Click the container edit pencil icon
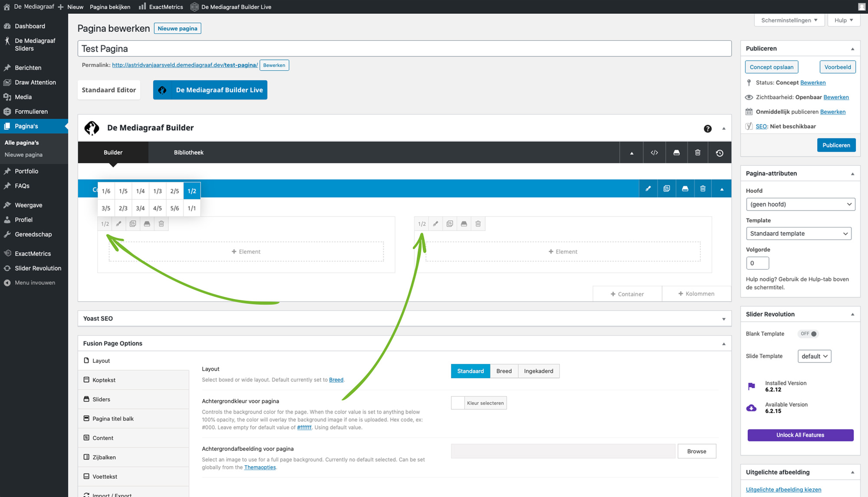 [x=648, y=189]
